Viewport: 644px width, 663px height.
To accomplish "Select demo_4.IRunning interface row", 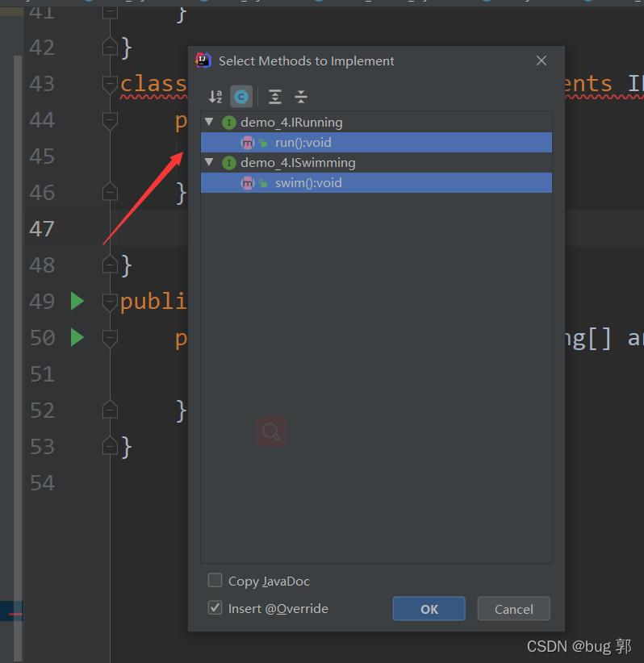I will point(376,123).
